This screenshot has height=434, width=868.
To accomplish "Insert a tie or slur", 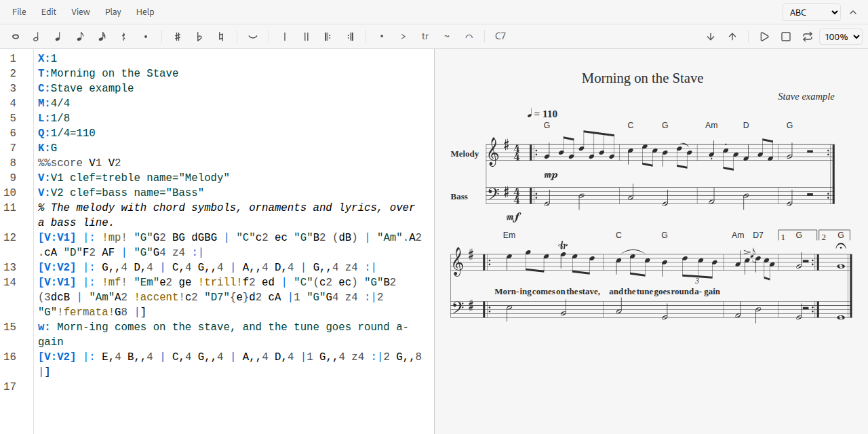I will click(x=253, y=37).
